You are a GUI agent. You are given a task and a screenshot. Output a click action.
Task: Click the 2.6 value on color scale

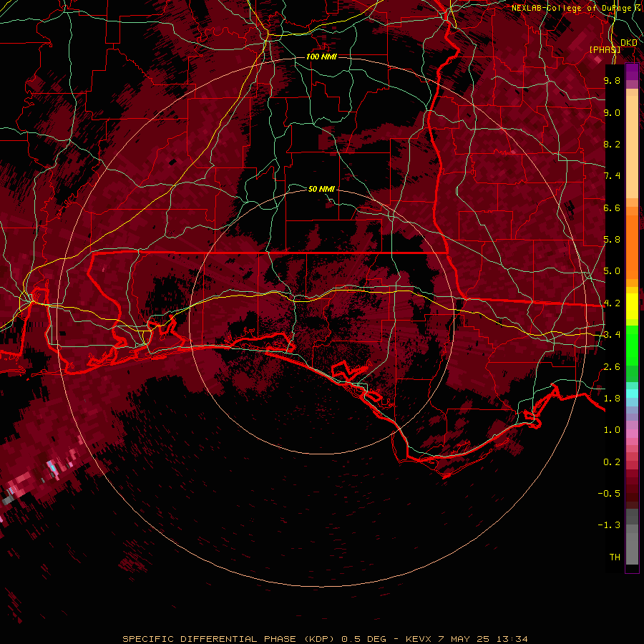612,367
